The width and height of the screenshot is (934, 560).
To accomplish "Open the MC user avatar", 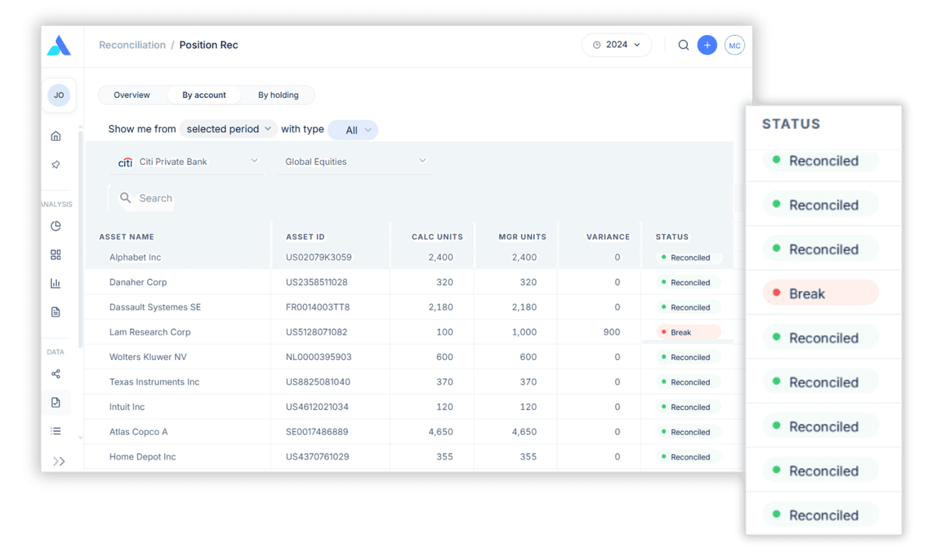I will (x=734, y=45).
